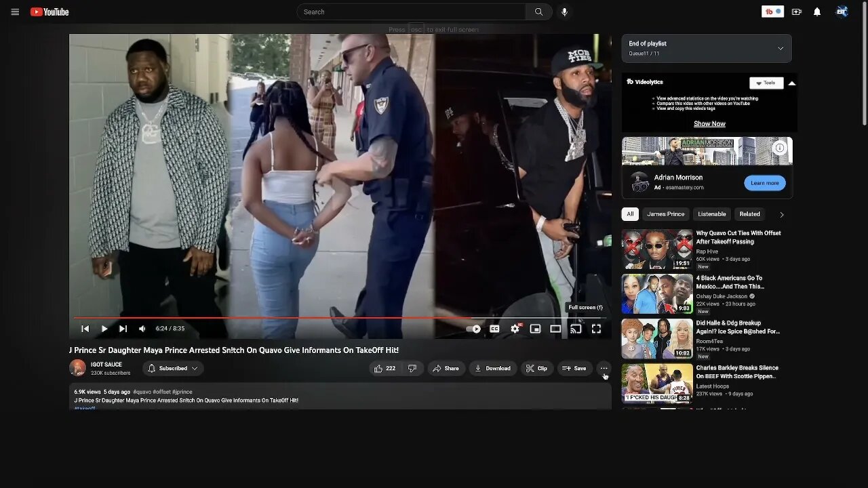Image resolution: width=868 pixels, height=488 pixels.
Task: Select the Related chip
Action: coord(749,214)
